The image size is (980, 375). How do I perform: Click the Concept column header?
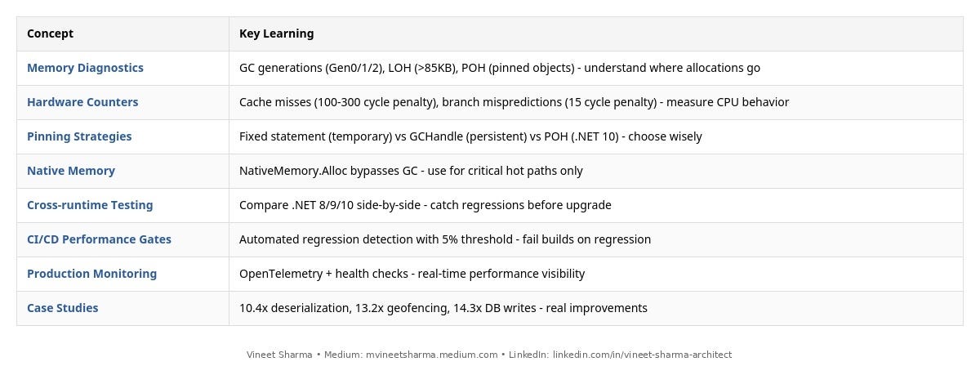tap(50, 33)
